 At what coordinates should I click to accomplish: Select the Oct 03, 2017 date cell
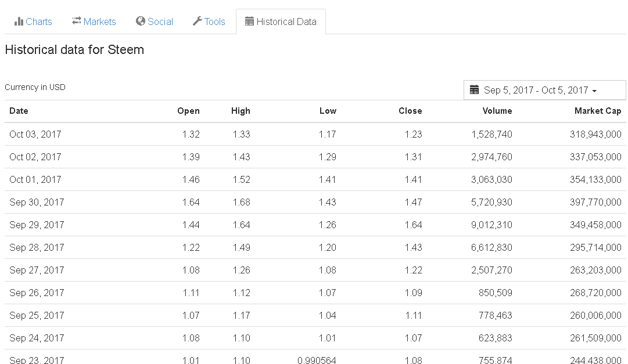point(35,134)
